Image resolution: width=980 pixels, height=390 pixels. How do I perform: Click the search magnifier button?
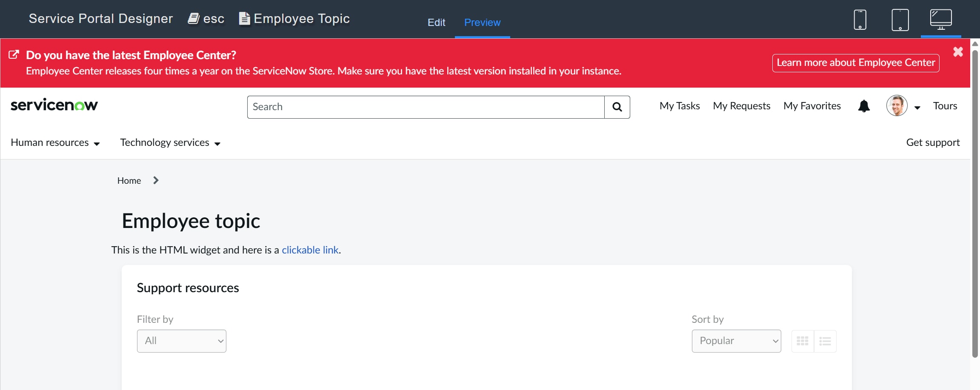[617, 107]
